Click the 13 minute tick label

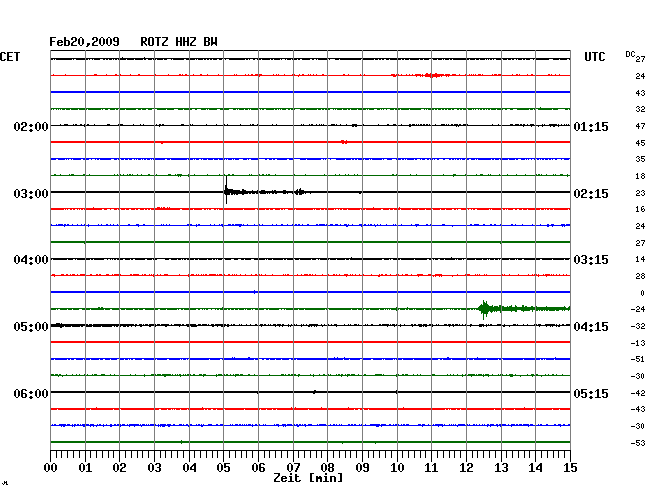(x=501, y=467)
